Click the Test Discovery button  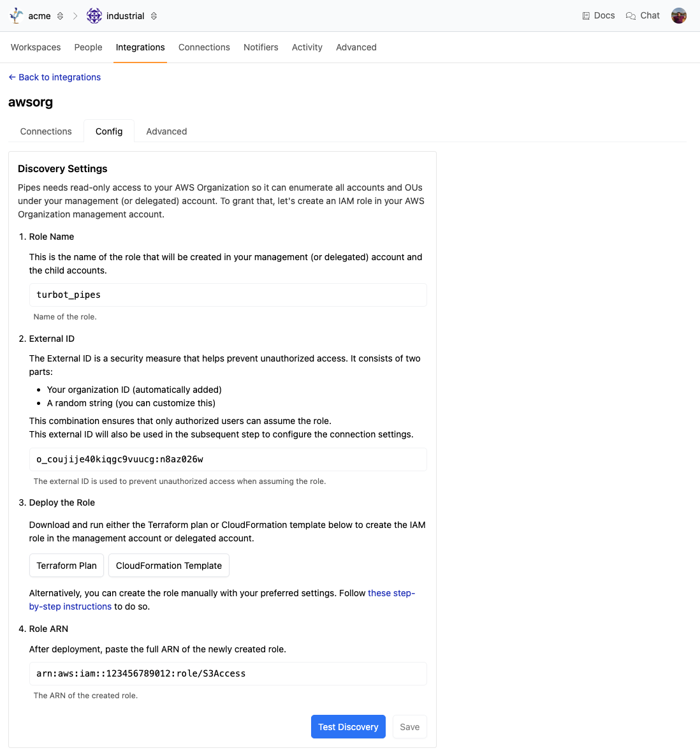click(348, 727)
